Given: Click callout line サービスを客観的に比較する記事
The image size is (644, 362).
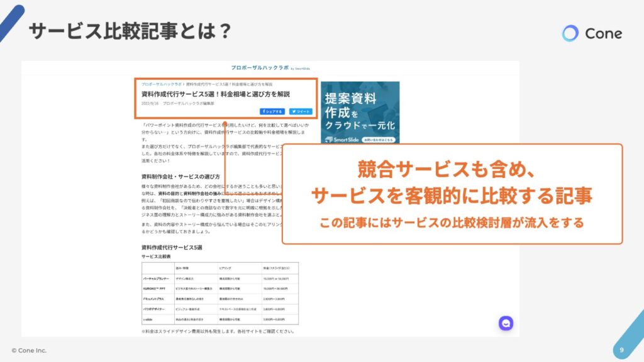Looking at the screenshot, I should [x=452, y=196].
